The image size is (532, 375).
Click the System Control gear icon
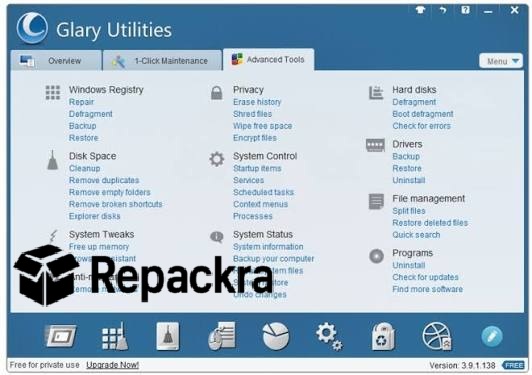pyautogui.click(x=216, y=159)
